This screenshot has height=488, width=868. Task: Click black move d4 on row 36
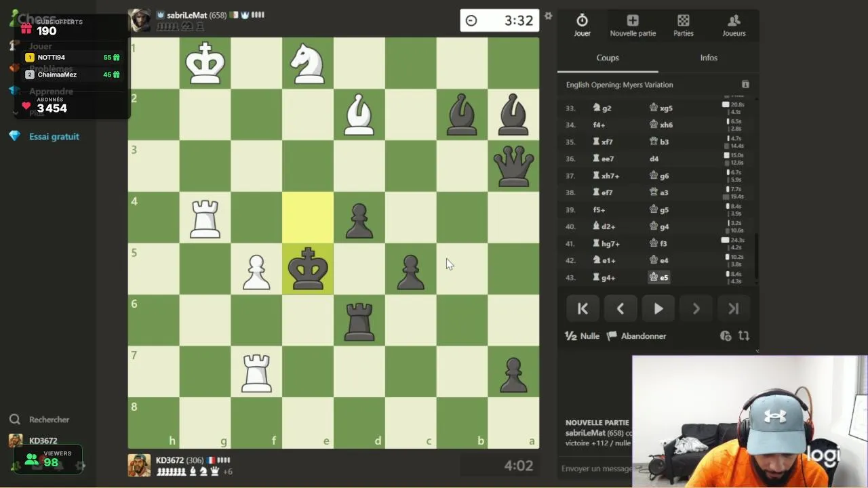tap(654, 159)
